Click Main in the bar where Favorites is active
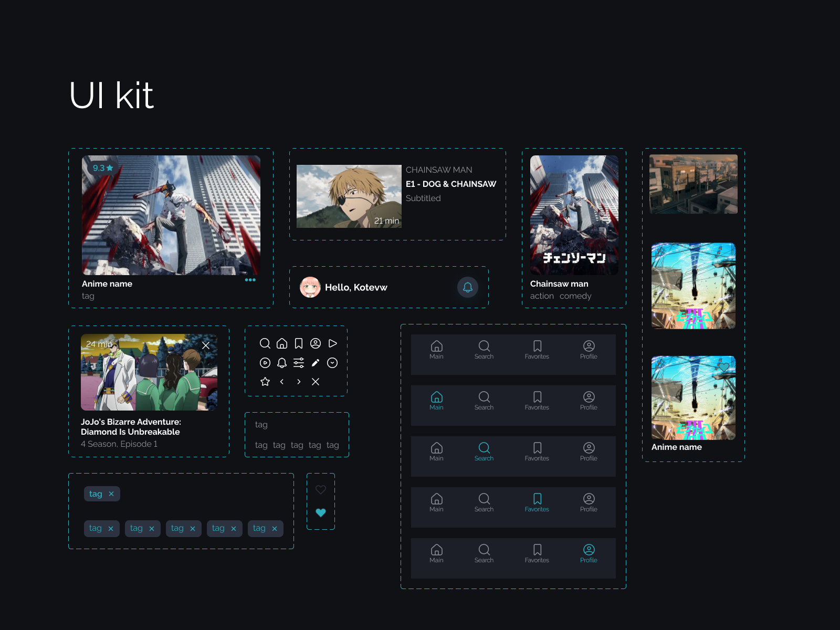The image size is (840, 630). coord(436,503)
